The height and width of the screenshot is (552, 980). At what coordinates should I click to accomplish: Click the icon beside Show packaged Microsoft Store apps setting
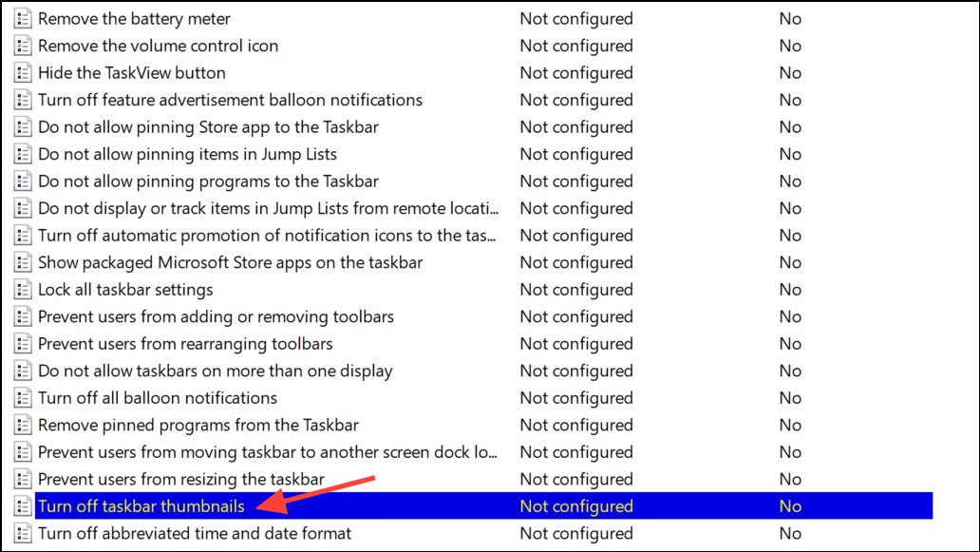coord(23,262)
